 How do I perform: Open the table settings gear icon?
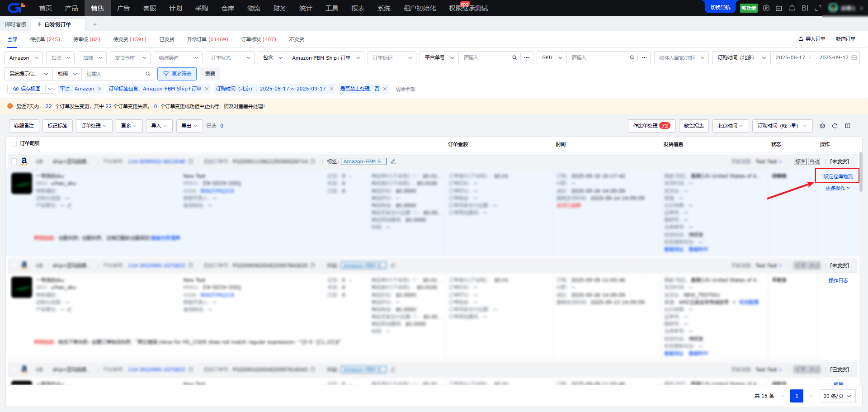[822, 126]
